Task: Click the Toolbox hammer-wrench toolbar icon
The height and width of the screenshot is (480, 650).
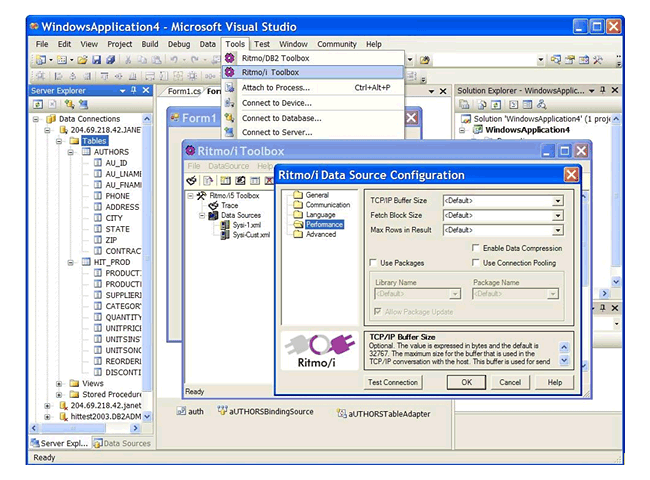Action: coord(598,60)
